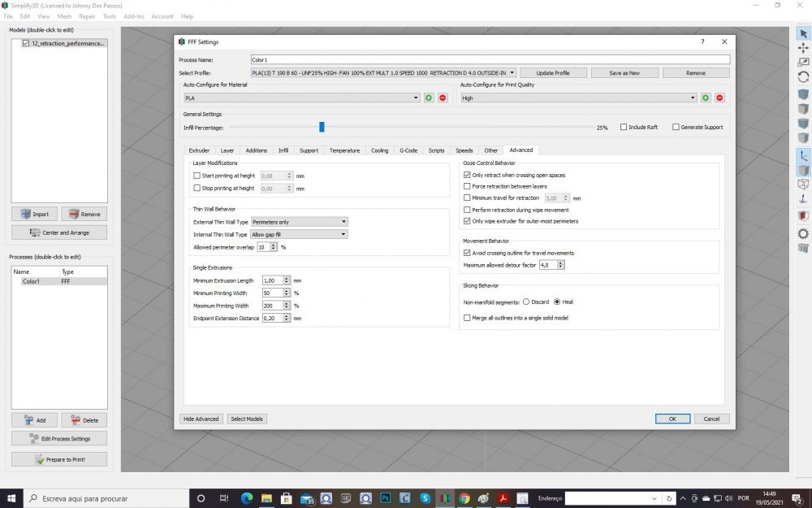Toggle the coordinate axes display icon
The image size is (812, 508).
coord(803,155)
